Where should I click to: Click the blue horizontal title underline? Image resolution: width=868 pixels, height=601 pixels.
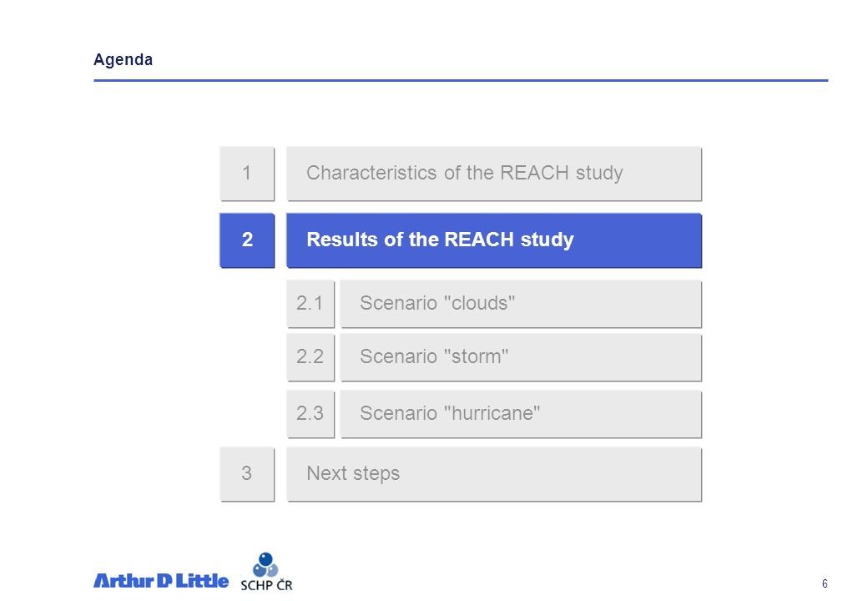coord(461,80)
